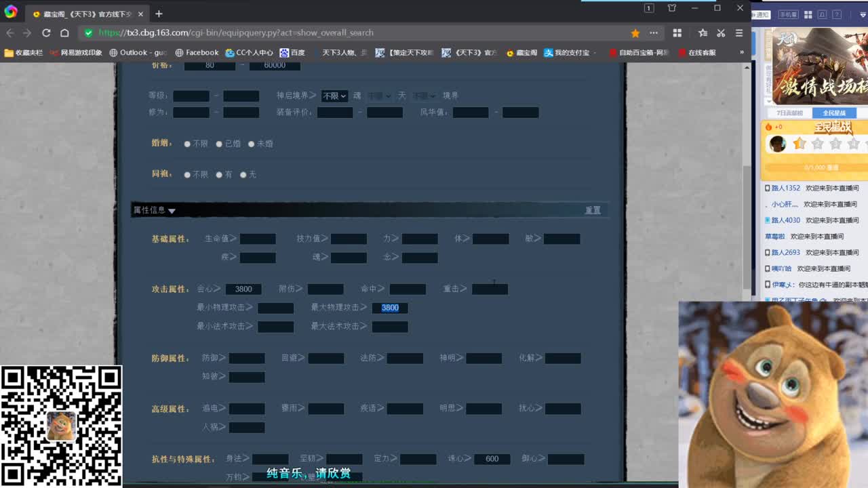The image size is (868, 488).
Task: Open the browser hamburger menu
Action: click(738, 33)
